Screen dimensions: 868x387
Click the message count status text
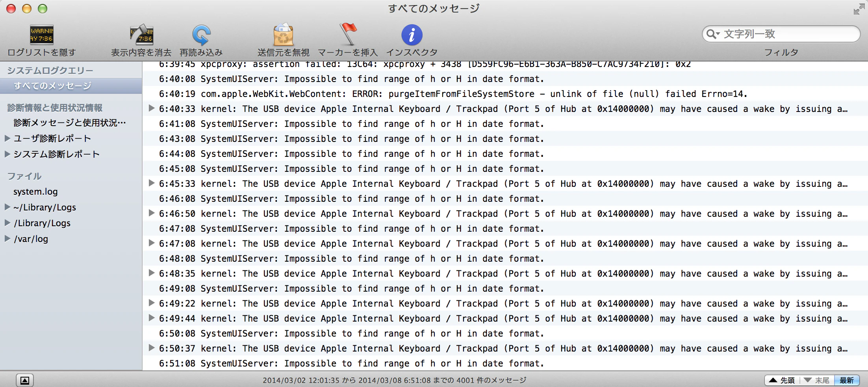394,380
